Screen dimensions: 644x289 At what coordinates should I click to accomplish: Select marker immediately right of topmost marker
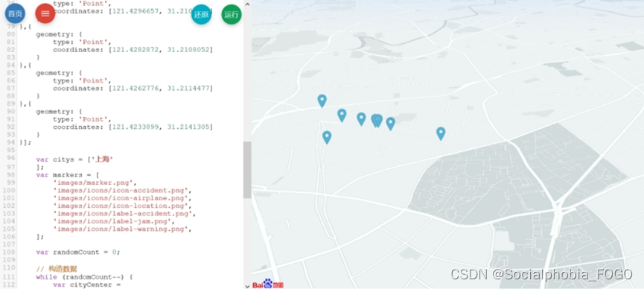(342, 115)
